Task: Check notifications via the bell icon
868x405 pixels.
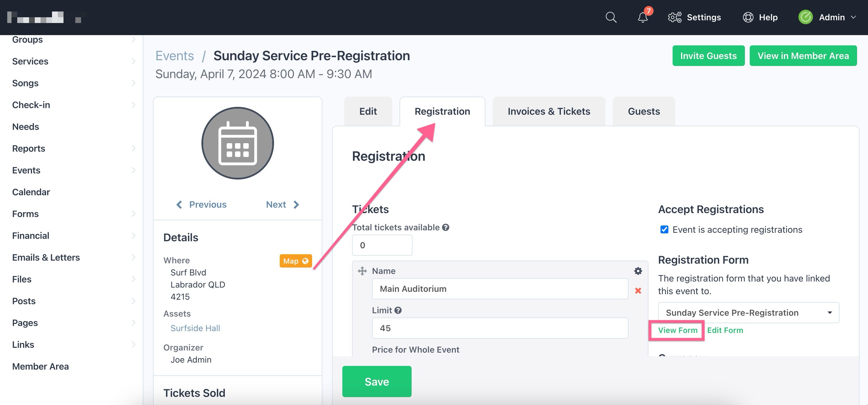Action: [642, 17]
